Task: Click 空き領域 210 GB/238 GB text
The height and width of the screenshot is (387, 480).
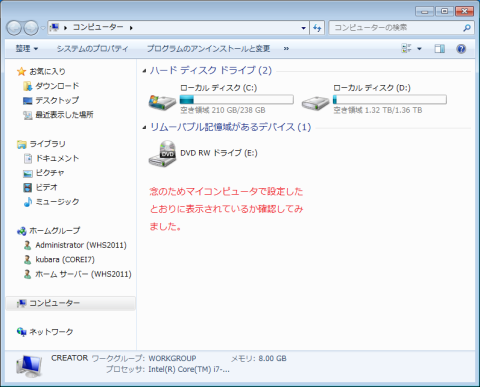Action: (x=223, y=110)
